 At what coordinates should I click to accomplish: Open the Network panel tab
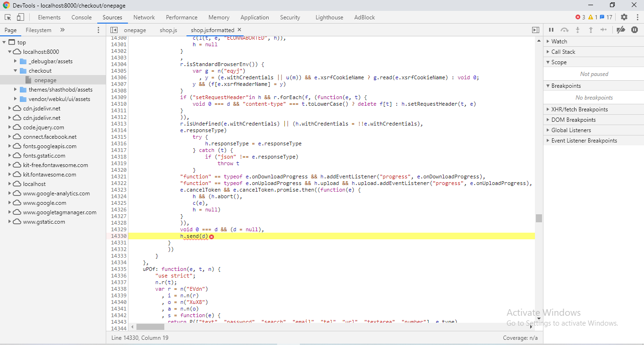144,17
